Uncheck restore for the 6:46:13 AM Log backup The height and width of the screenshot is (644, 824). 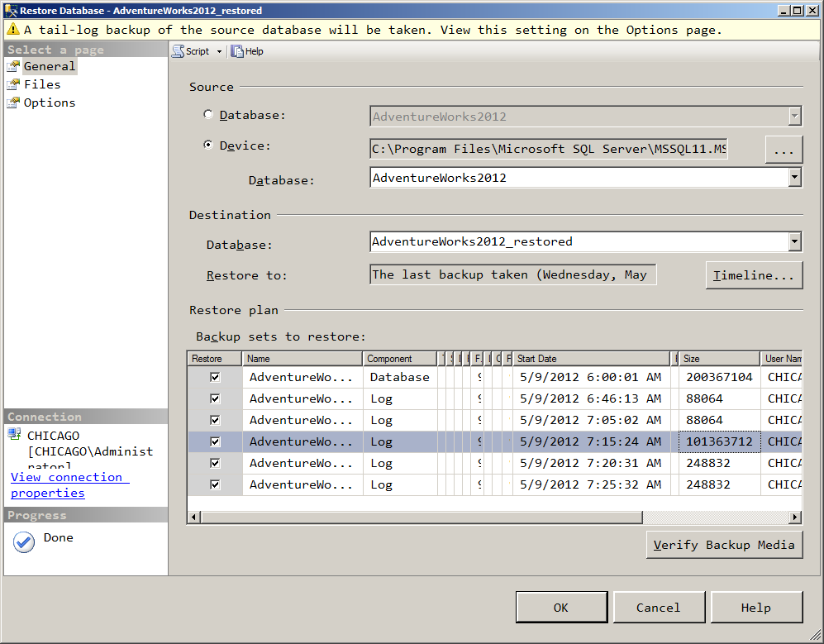pos(215,398)
